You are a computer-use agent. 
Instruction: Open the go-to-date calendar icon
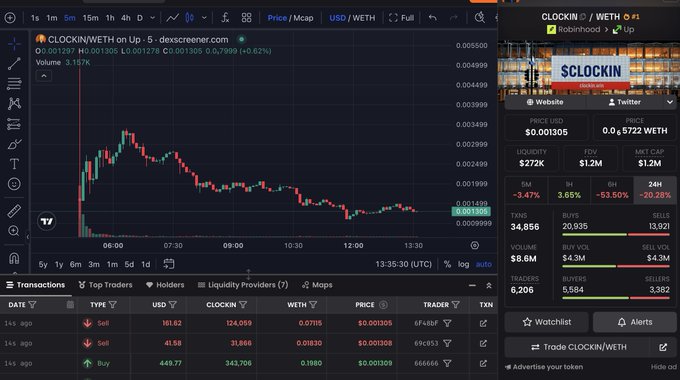point(169,264)
